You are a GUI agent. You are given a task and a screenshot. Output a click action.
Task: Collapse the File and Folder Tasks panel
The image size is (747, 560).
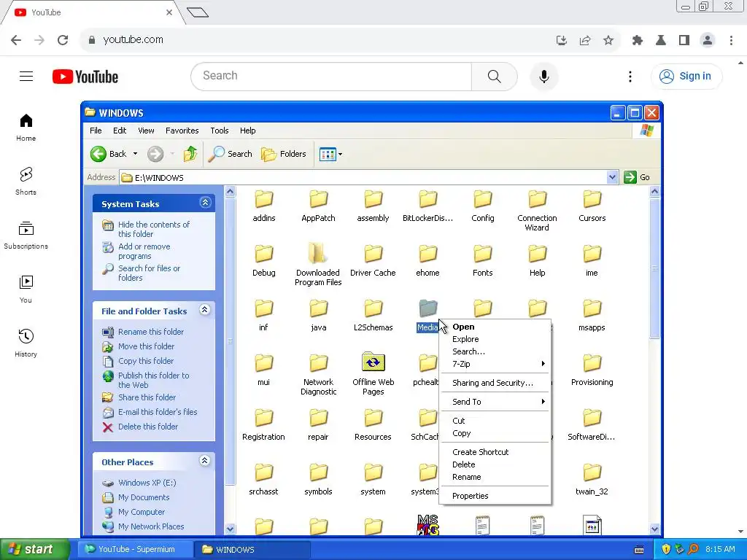tap(205, 310)
